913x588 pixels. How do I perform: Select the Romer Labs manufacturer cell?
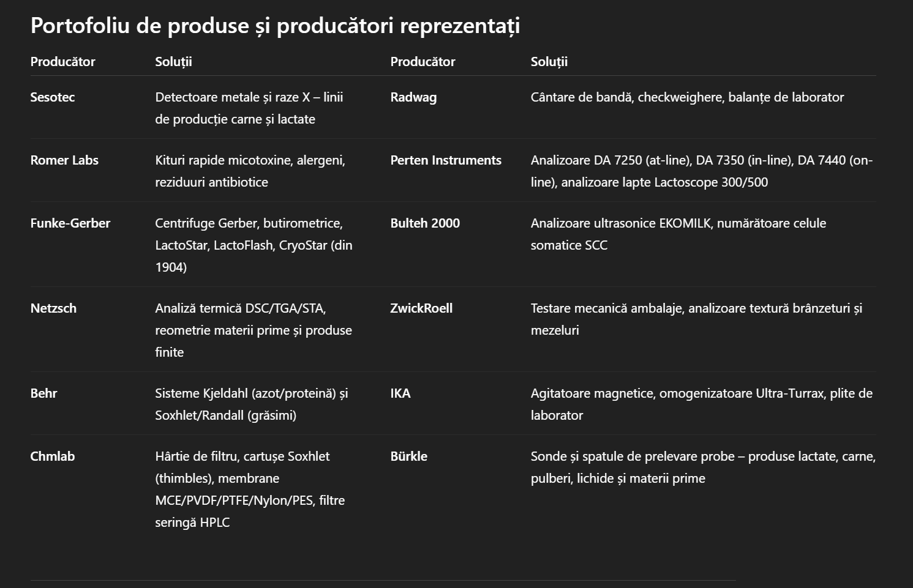pyautogui.click(x=64, y=160)
